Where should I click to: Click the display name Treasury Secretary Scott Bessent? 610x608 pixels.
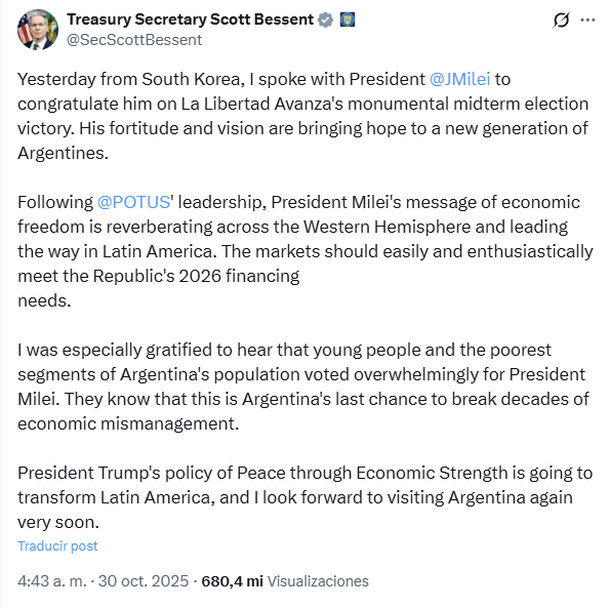coord(189,20)
